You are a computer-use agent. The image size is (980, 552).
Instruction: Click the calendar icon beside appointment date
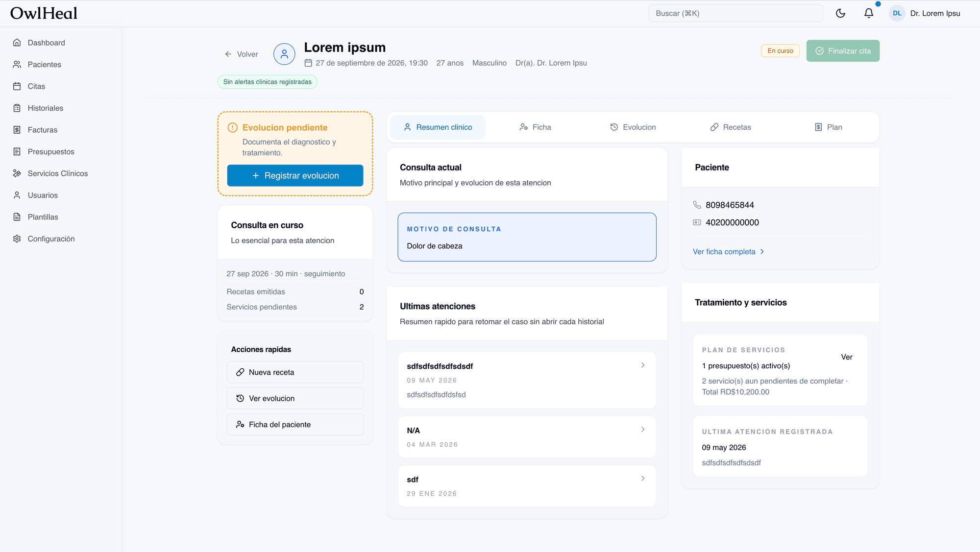click(x=308, y=63)
